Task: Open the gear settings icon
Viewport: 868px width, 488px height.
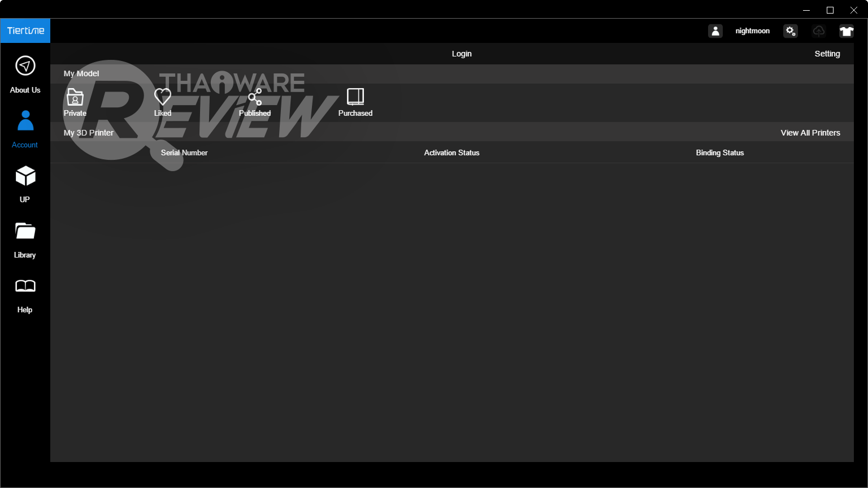Action: (x=791, y=31)
